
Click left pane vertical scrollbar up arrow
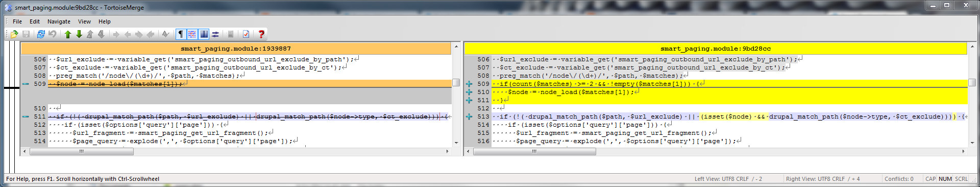tap(456, 47)
